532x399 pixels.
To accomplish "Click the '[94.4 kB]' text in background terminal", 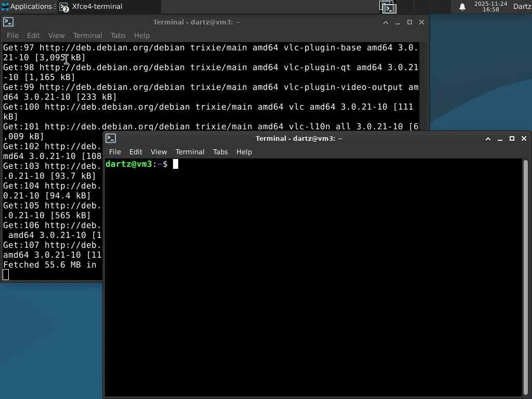I will point(68,196).
